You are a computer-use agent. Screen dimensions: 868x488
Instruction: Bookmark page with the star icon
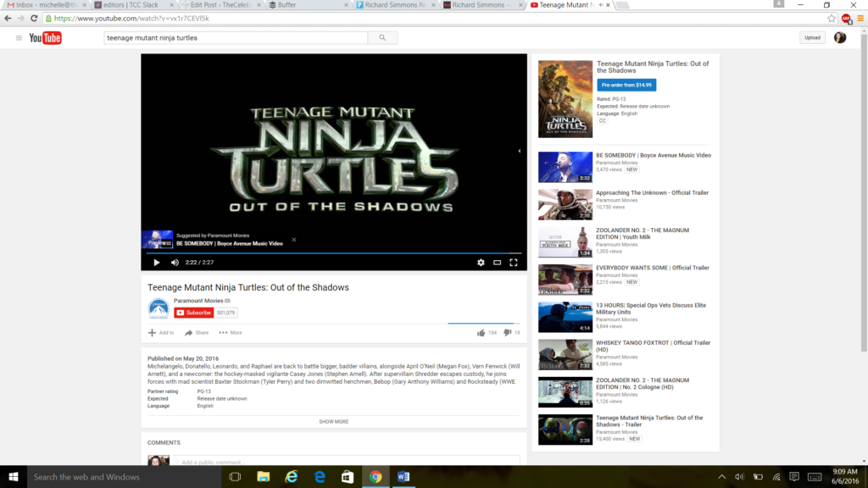[x=831, y=18]
